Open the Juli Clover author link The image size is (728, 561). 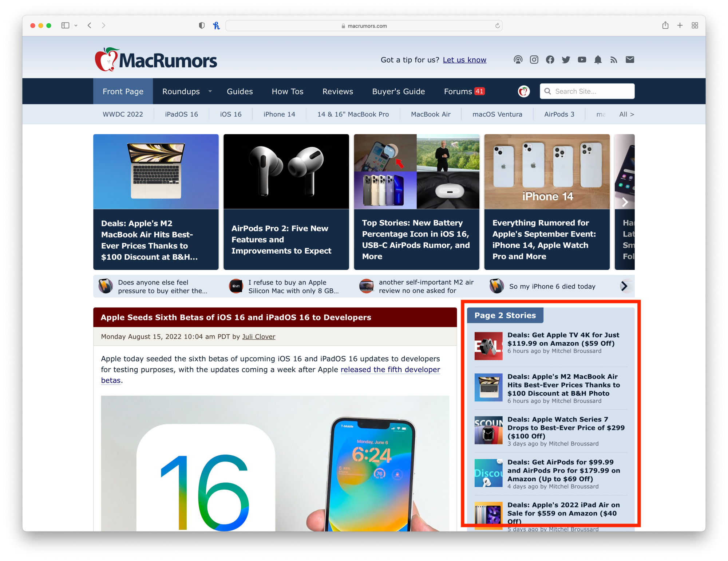point(258,337)
